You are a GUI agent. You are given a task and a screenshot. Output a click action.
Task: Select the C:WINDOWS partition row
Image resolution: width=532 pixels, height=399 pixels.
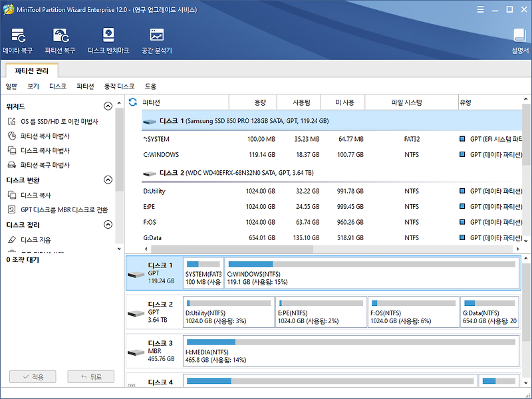click(331, 155)
